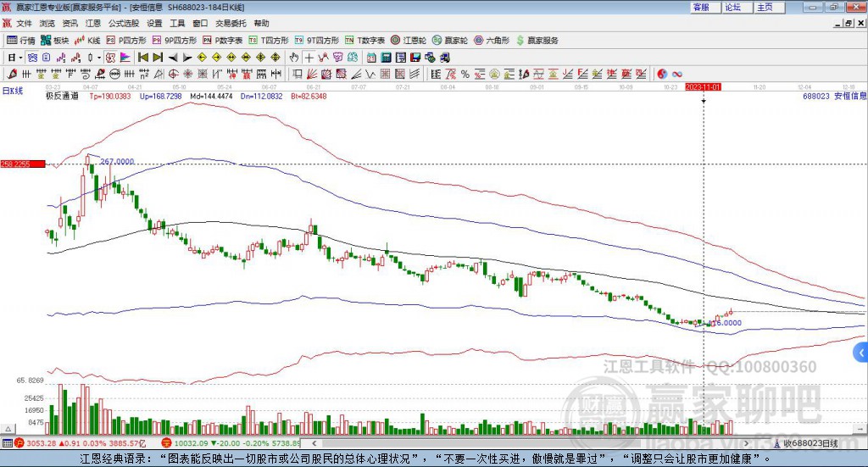Image resolution: width=868 pixels, height=467 pixels.
Task: Open the 行情 market quotes view
Action: click(20, 41)
